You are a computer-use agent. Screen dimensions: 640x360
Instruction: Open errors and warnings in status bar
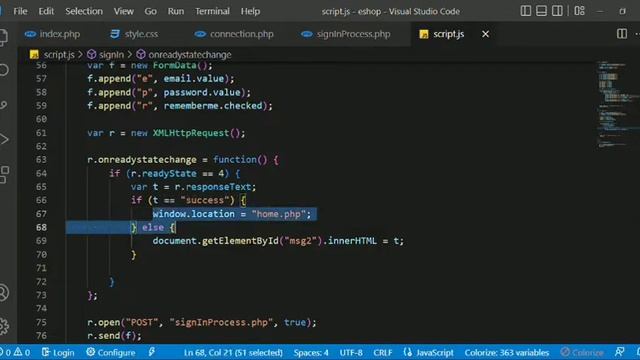[16, 352]
